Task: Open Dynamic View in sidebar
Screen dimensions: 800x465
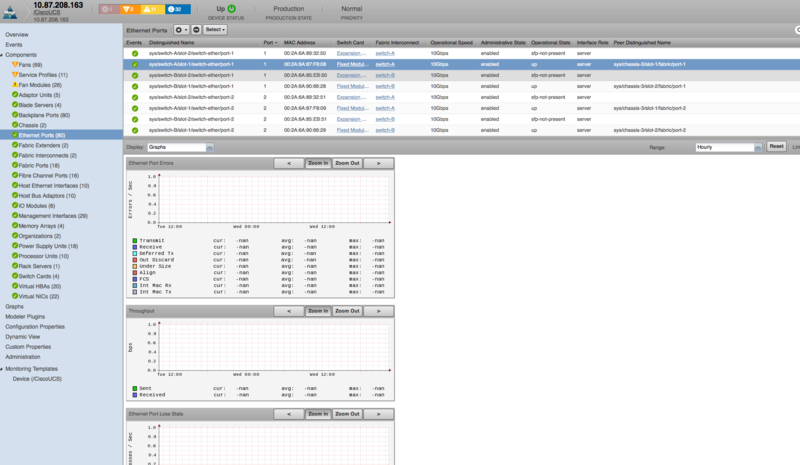Action: coord(22,337)
